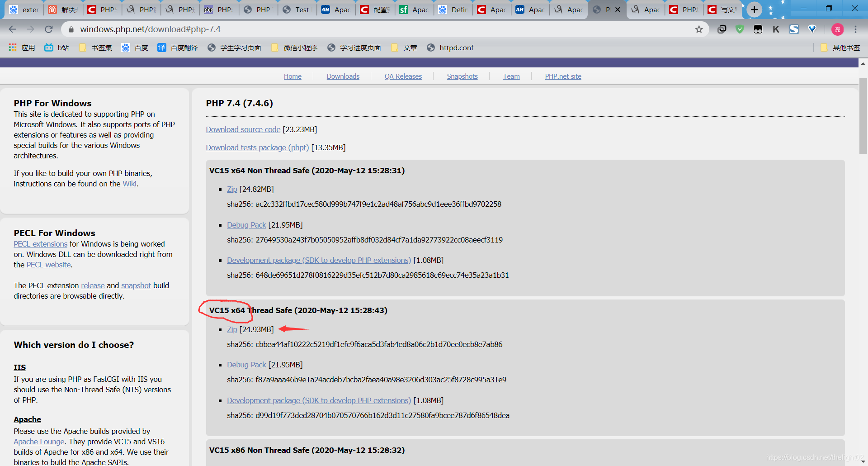Download the 24.93MB Thread Safe Zip
This screenshot has height=466, width=868.
coord(232,330)
